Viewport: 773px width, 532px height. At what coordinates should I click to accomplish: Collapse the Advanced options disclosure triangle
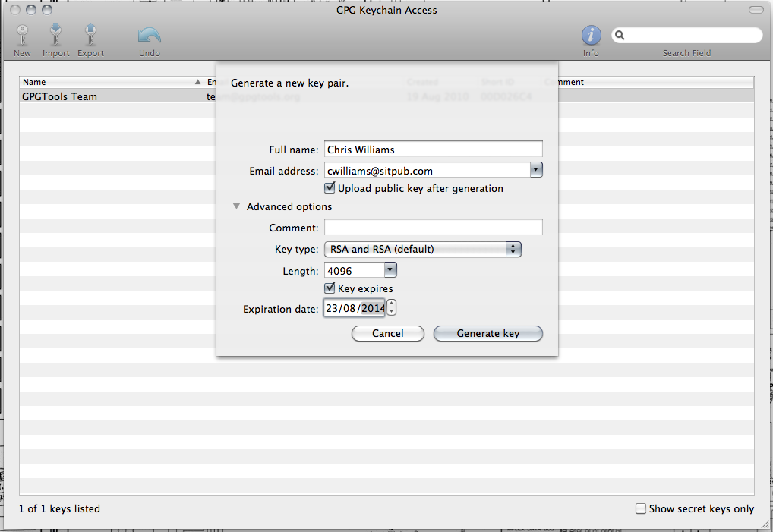236,206
